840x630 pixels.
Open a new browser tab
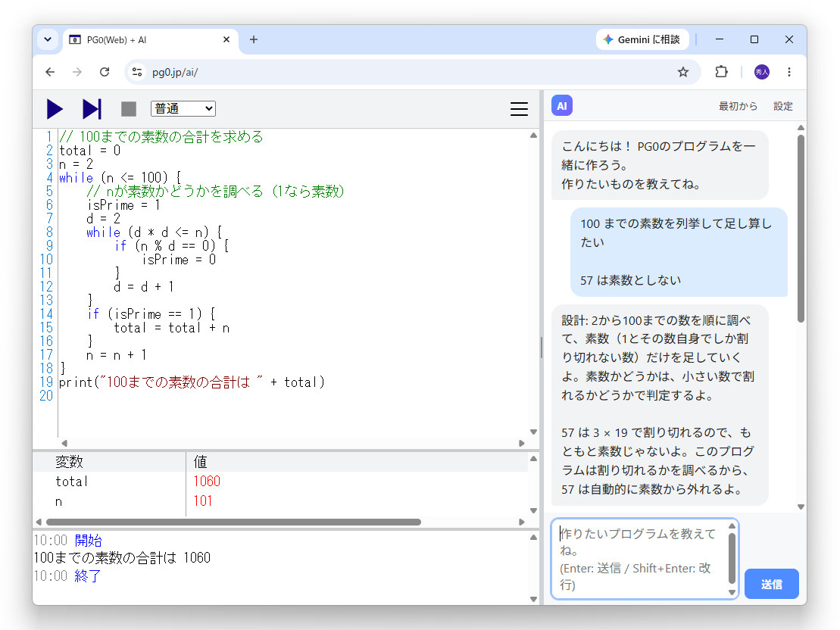point(254,39)
